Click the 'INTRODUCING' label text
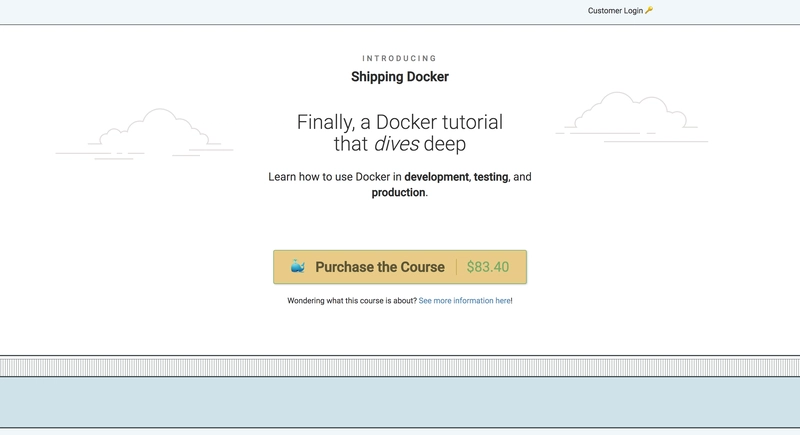The image size is (800, 435). pyautogui.click(x=399, y=58)
